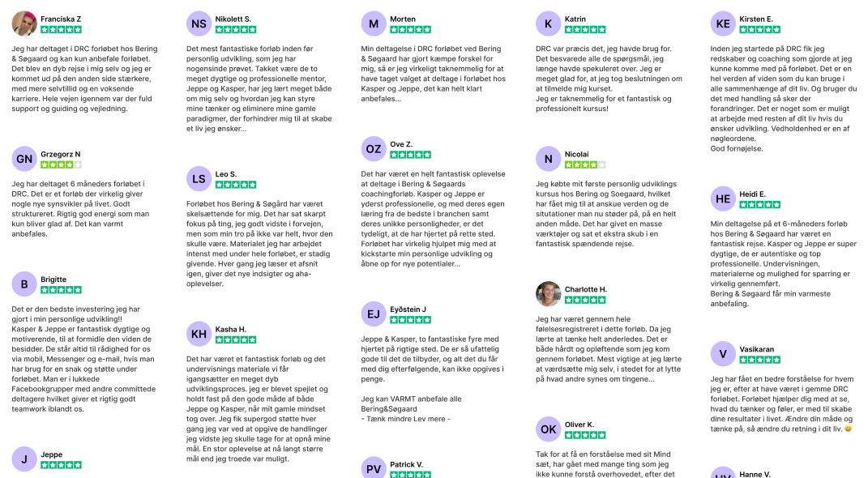Click Vasikaran's V avatar icon
The width and height of the screenshot is (868, 478).
coord(723,354)
